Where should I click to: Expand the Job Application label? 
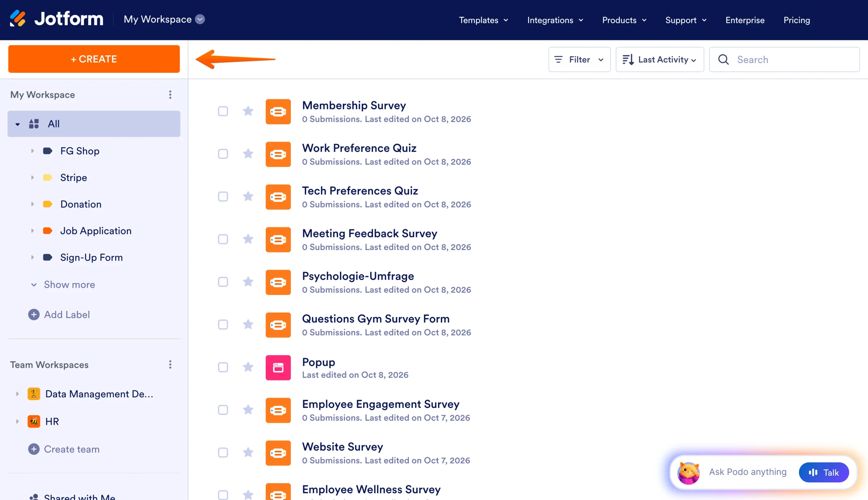(x=32, y=231)
